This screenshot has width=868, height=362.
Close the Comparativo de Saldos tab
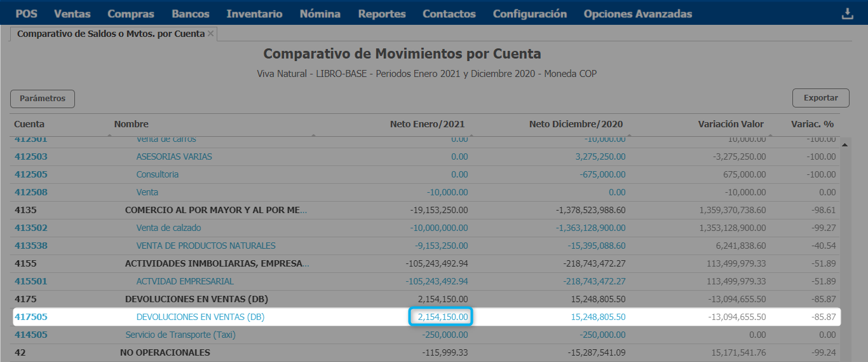point(211,34)
